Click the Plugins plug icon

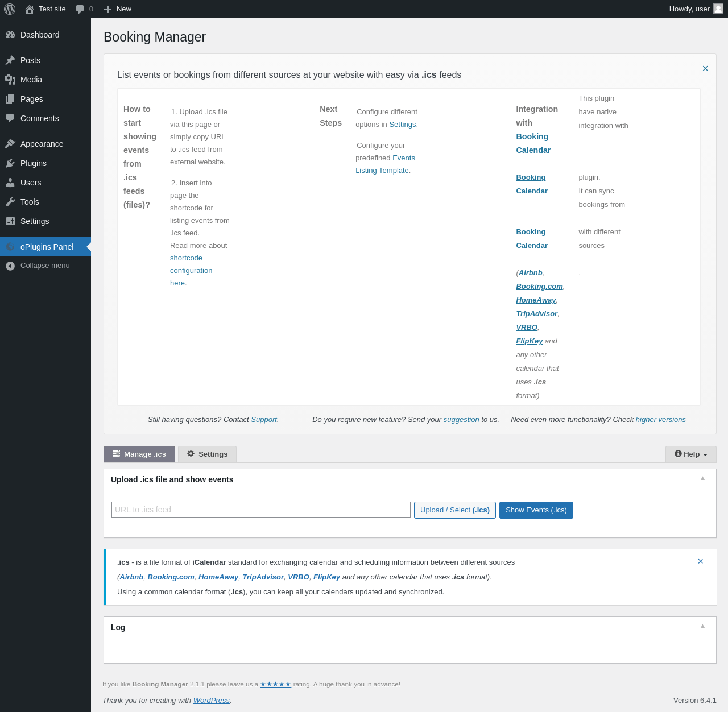pos(10,163)
